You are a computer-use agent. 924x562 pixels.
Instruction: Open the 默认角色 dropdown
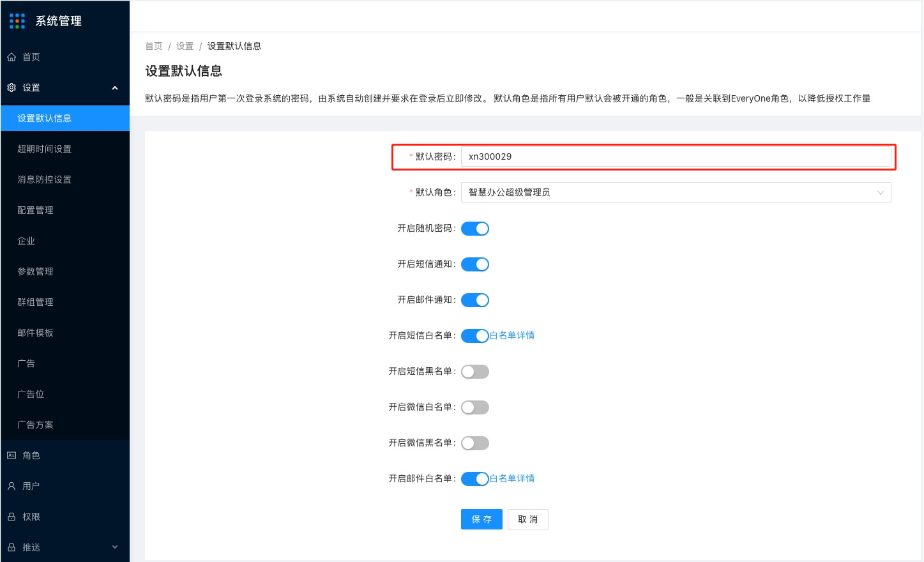click(x=676, y=192)
